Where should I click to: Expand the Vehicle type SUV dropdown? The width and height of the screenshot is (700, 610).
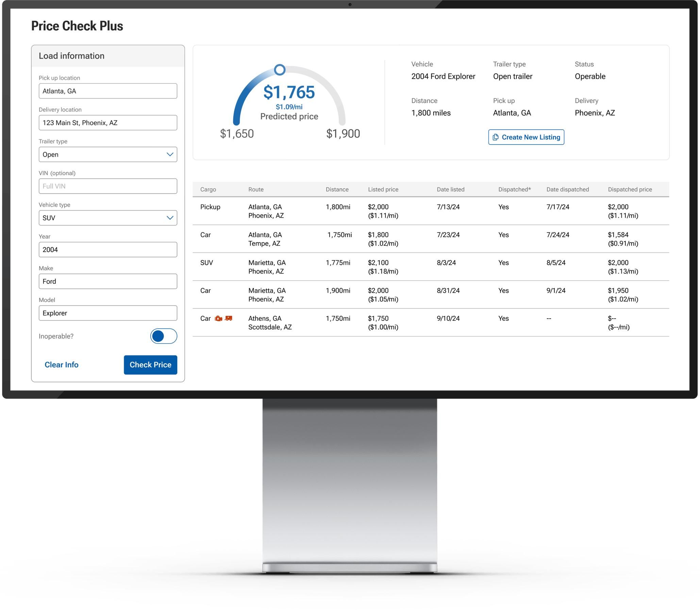click(108, 218)
